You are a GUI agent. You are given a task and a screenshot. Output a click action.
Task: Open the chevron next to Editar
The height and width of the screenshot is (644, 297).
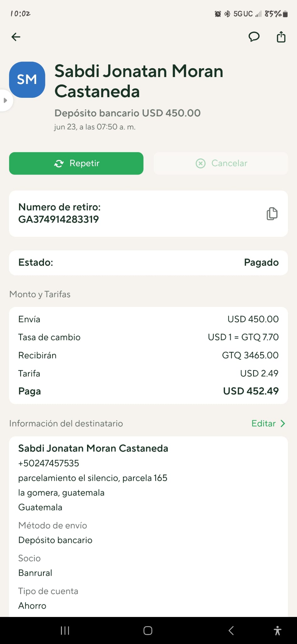(x=283, y=424)
